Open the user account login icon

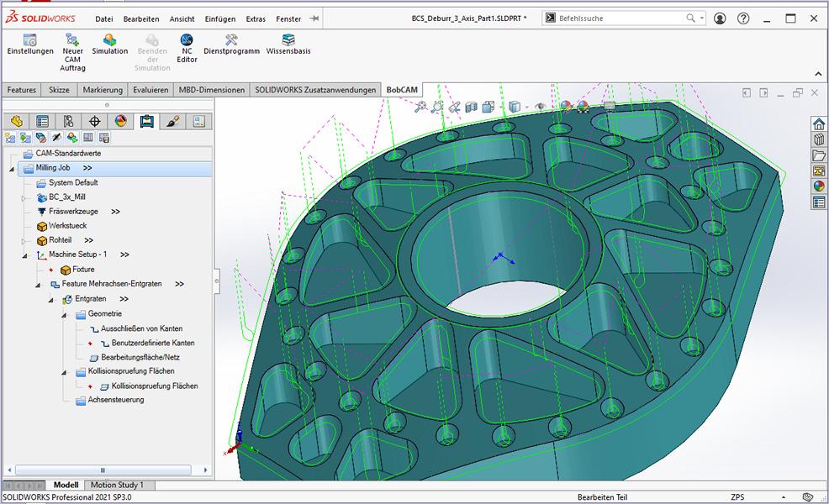click(x=720, y=18)
